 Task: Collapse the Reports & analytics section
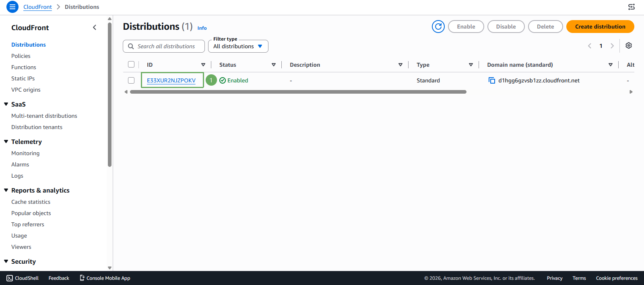6,190
